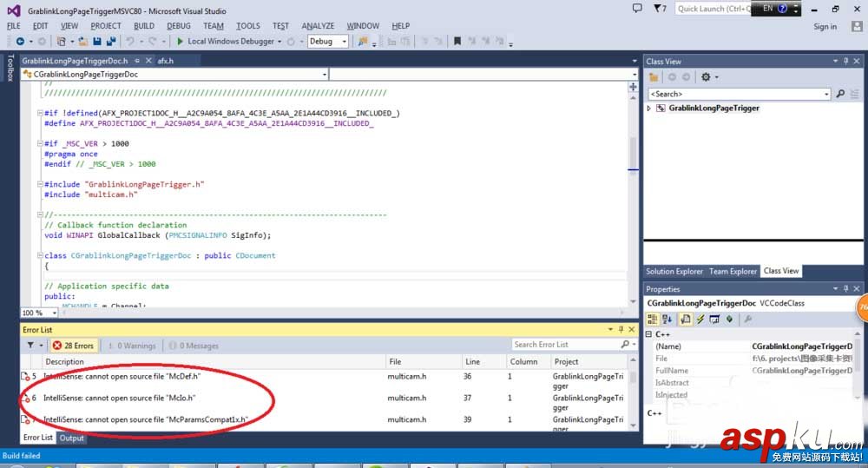The height and width of the screenshot is (468, 868).
Task: Open the Solution Explorer tab
Action: pyautogui.click(x=674, y=271)
